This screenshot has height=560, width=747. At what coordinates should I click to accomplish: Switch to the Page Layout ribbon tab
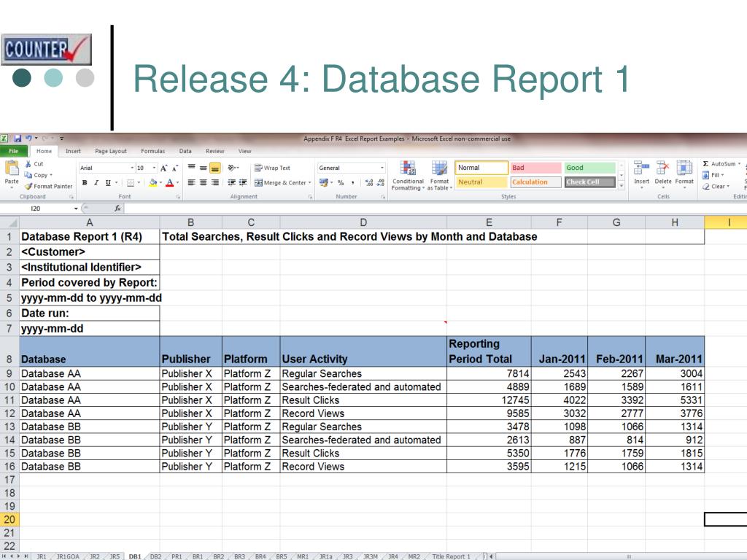[x=111, y=151]
